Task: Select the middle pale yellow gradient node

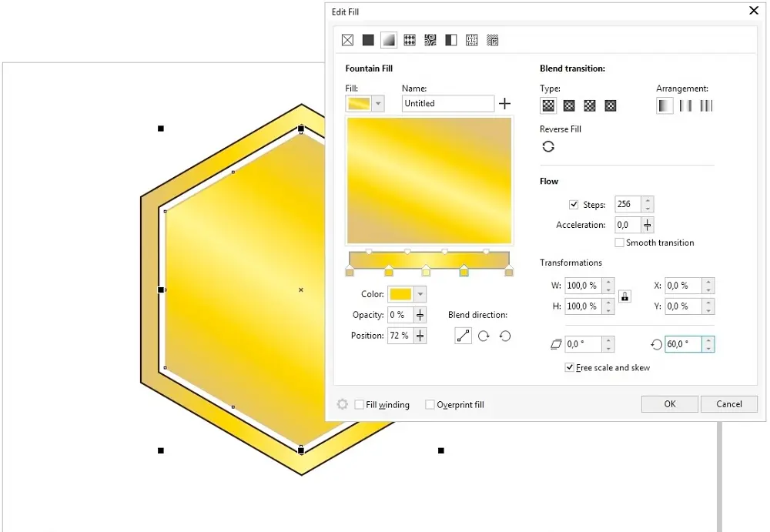Action: [x=427, y=271]
